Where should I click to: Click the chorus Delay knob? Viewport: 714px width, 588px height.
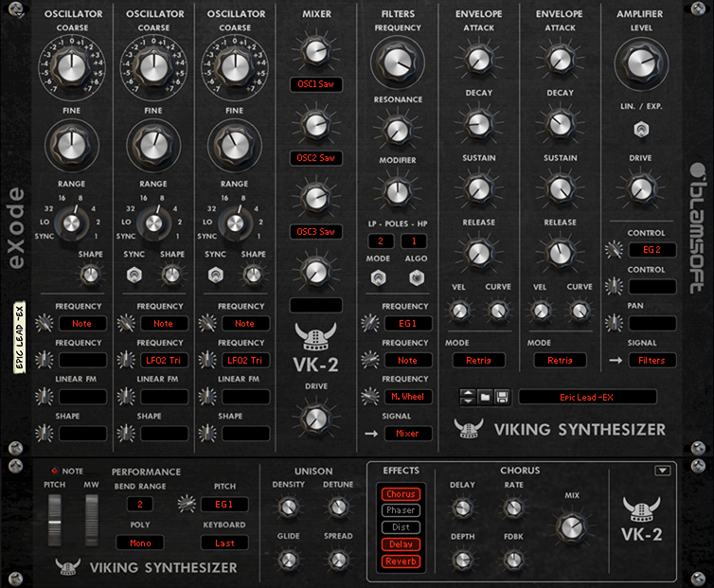click(x=462, y=508)
